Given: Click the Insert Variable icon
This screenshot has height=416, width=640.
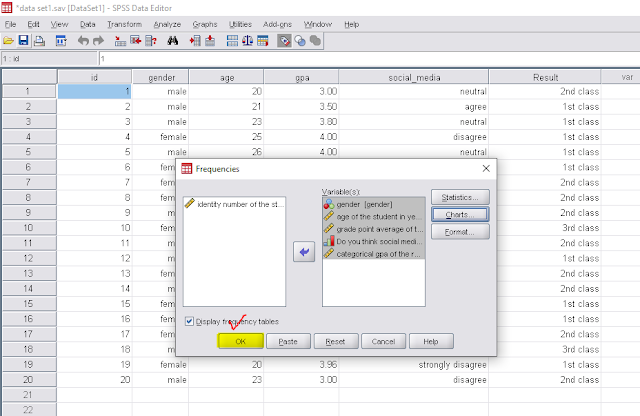Looking at the screenshot, I should (210, 41).
